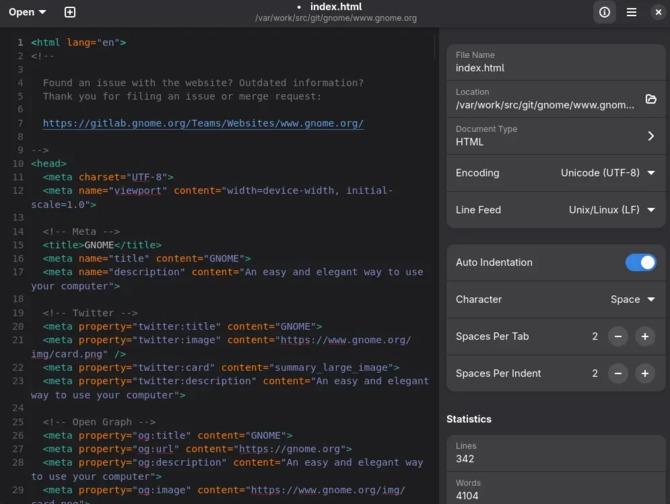Click the Lines 342 statistic
The image size is (670, 504).
pyautogui.click(x=555, y=453)
